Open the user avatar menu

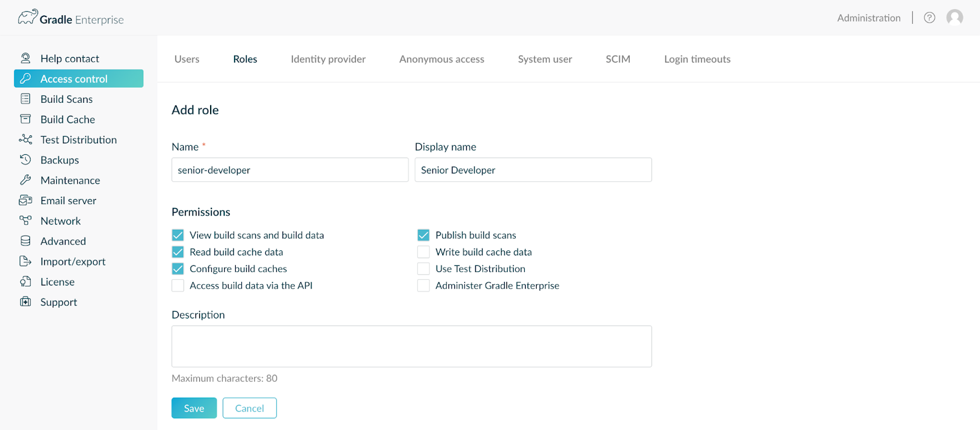tap(954, 18)
